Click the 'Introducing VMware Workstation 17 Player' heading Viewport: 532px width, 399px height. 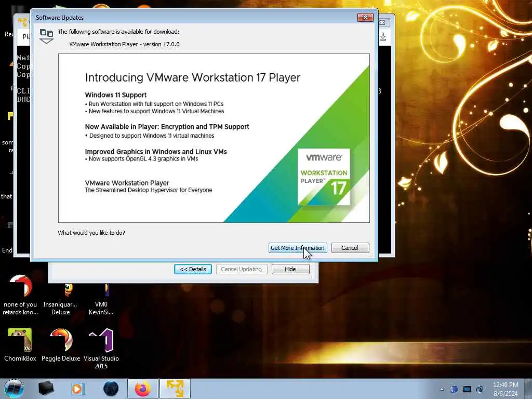tap(193, 78)
